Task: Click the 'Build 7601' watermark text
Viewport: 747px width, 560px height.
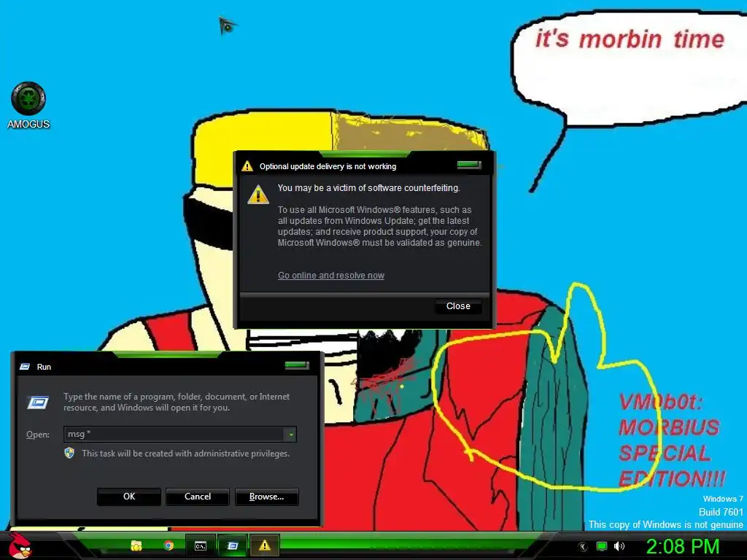Action: point(721,512)
